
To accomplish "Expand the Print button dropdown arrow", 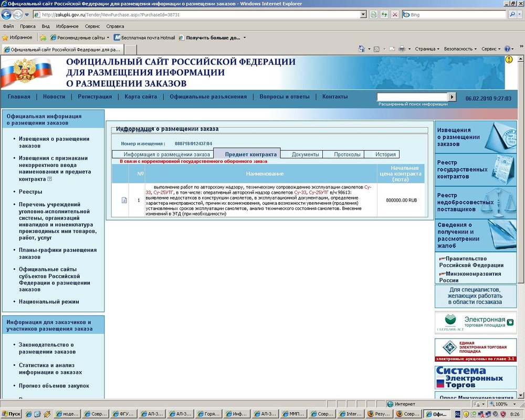I will click(410, 49).
